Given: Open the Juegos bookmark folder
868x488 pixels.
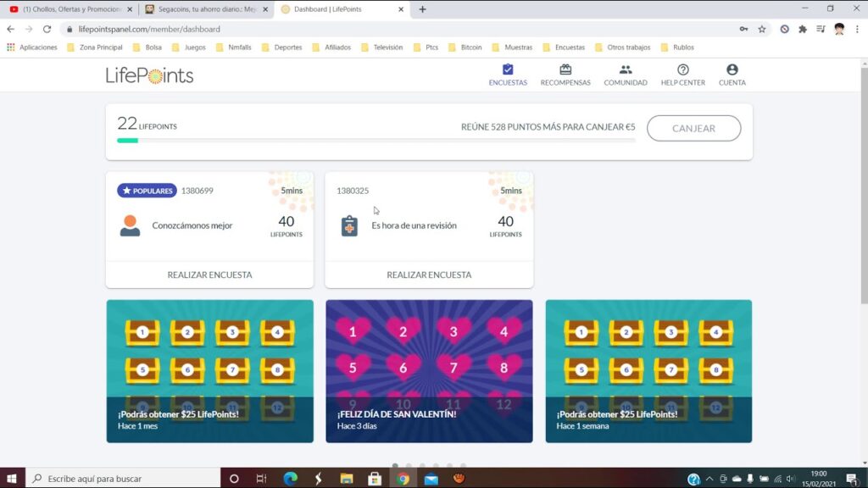Looking at the screenshot, I should pyautogui.click(x=189, y=47).
